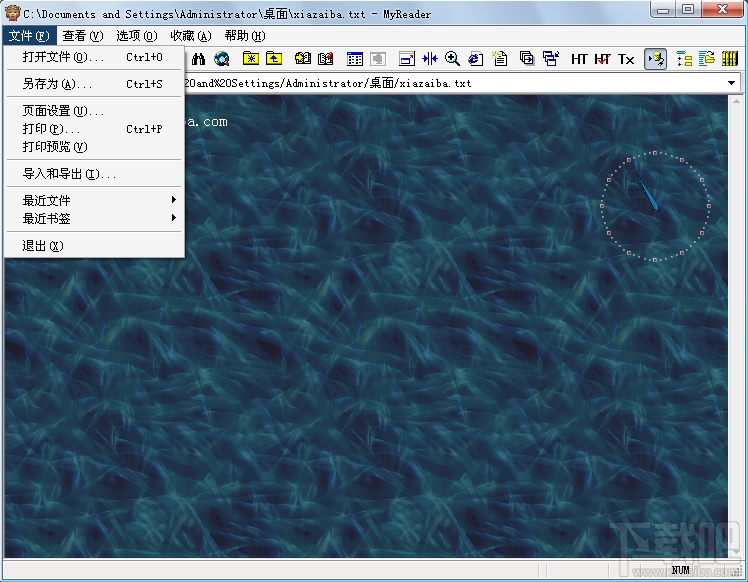Click the binoculars search icon

click(x=198, y=59)
